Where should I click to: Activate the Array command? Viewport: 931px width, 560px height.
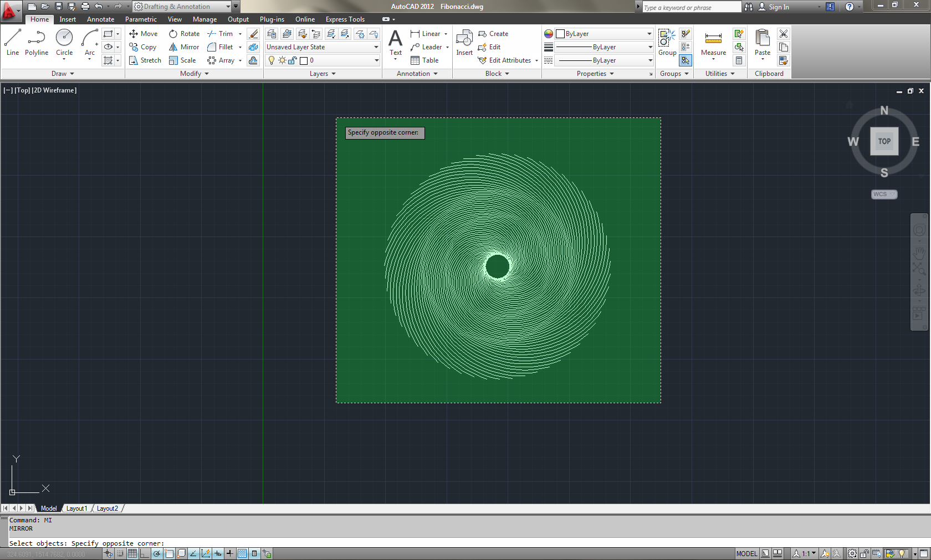tap(221, 60)
